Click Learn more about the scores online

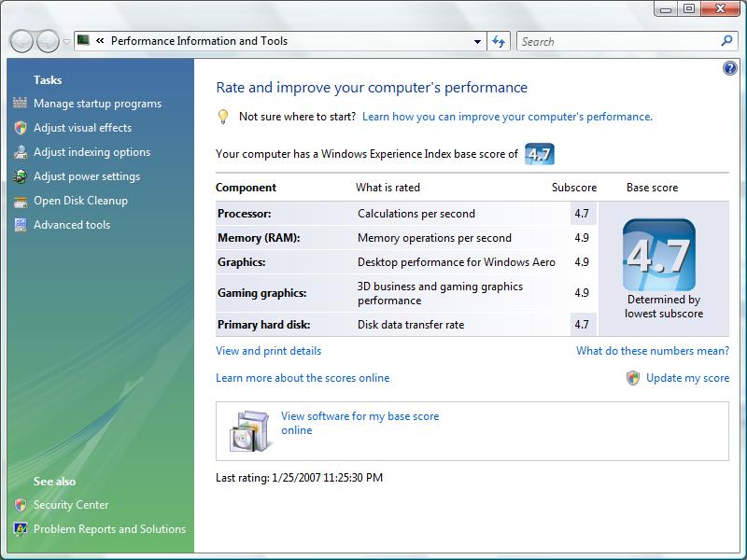pos(303,378)
